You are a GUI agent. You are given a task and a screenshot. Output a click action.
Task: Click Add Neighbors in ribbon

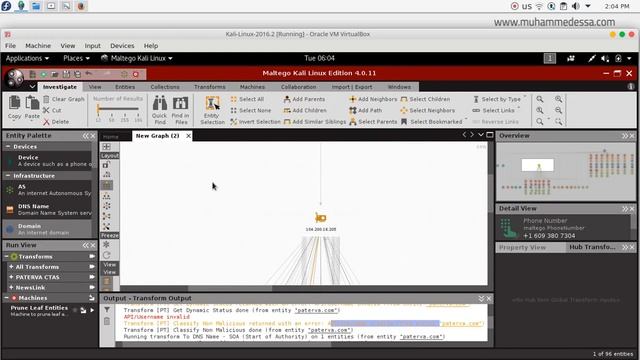pos(373,99)
